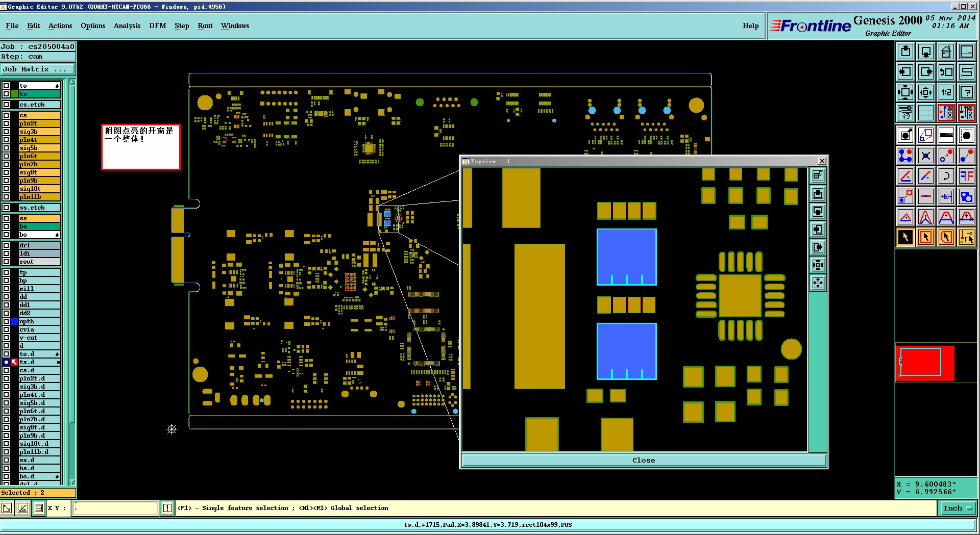980x535 pixels.
Task: Click the home view icon
Action: pyautogui.click(x=946, y=52)
